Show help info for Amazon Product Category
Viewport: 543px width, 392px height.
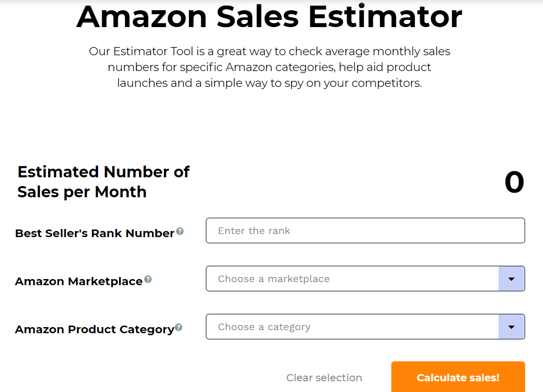coord(178,327)
